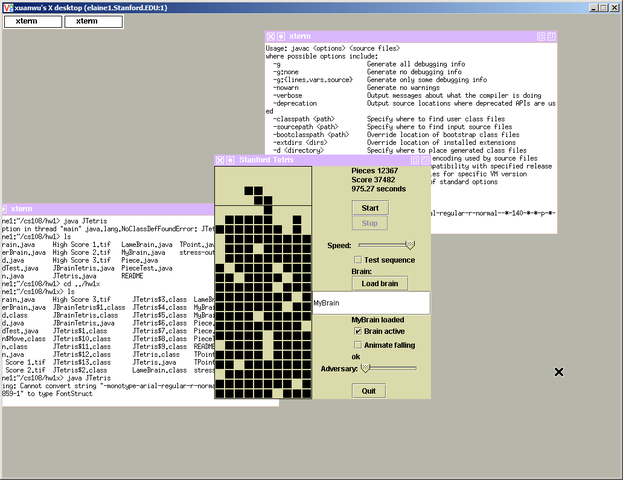This screenshot has width=623, height=480.
Task: Click the -classpath <path> option text
Action: coord(304,119)
